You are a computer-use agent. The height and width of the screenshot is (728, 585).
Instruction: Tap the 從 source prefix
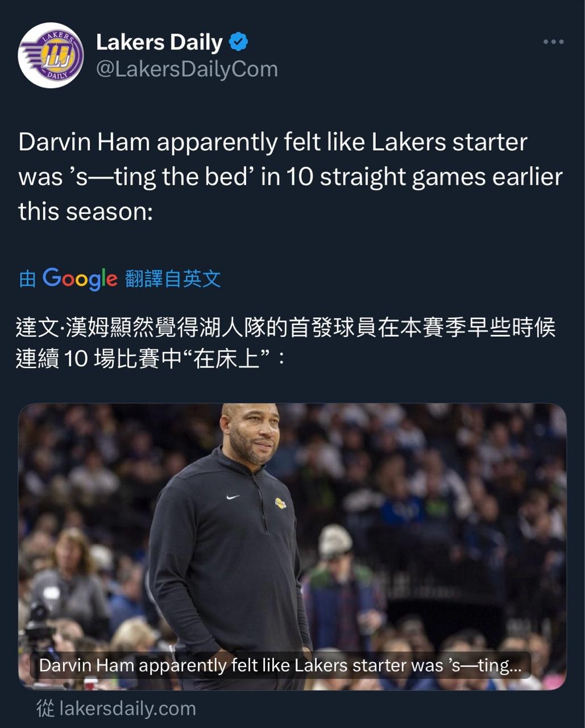(45, 709)
